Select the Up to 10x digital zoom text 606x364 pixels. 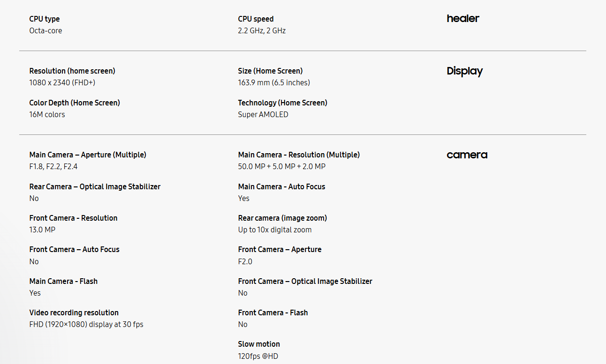(275, 230)
